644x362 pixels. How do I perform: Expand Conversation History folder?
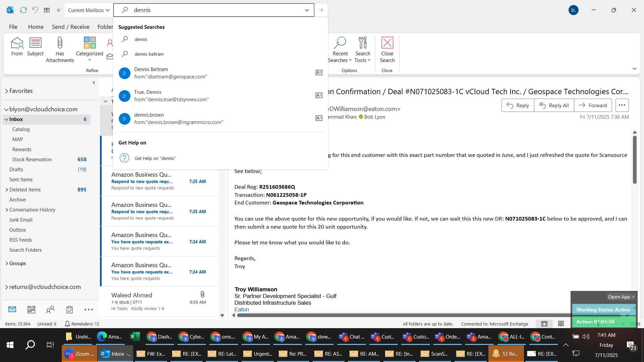tap(6, 210)
